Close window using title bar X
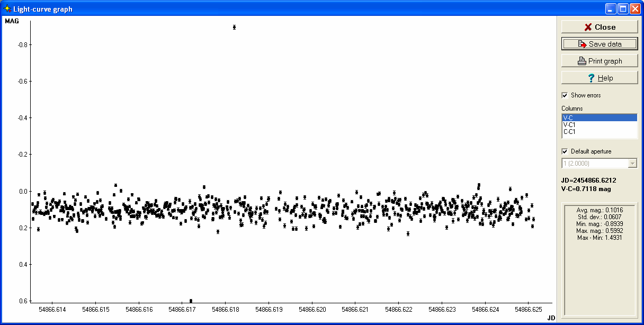 coord(635,8)
